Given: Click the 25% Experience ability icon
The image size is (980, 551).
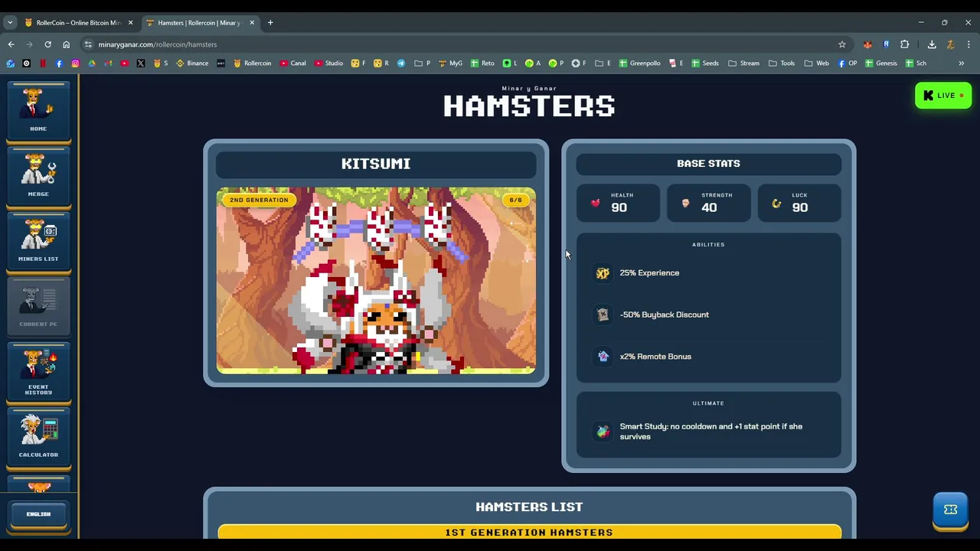Looking at the screenshot, I should (603, 273).
